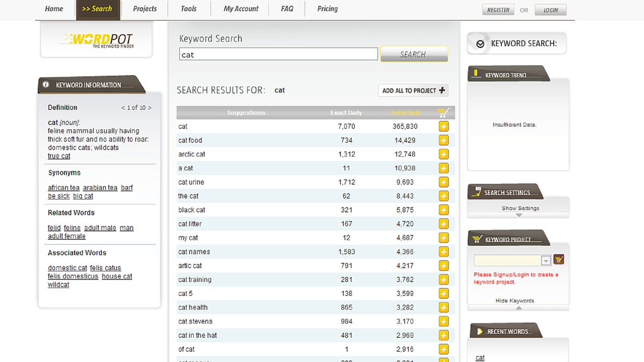
Task: Add "cat food" using the plus icon
Action: pos(443,140)
